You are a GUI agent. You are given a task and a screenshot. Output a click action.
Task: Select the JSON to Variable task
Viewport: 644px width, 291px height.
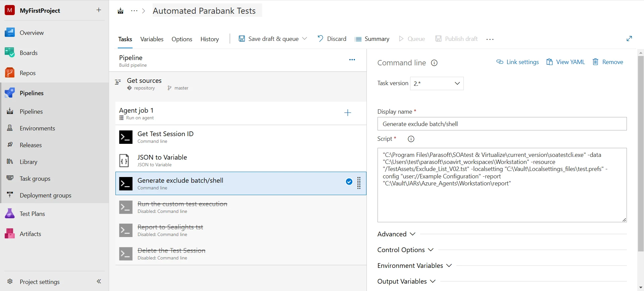[241, 160]
